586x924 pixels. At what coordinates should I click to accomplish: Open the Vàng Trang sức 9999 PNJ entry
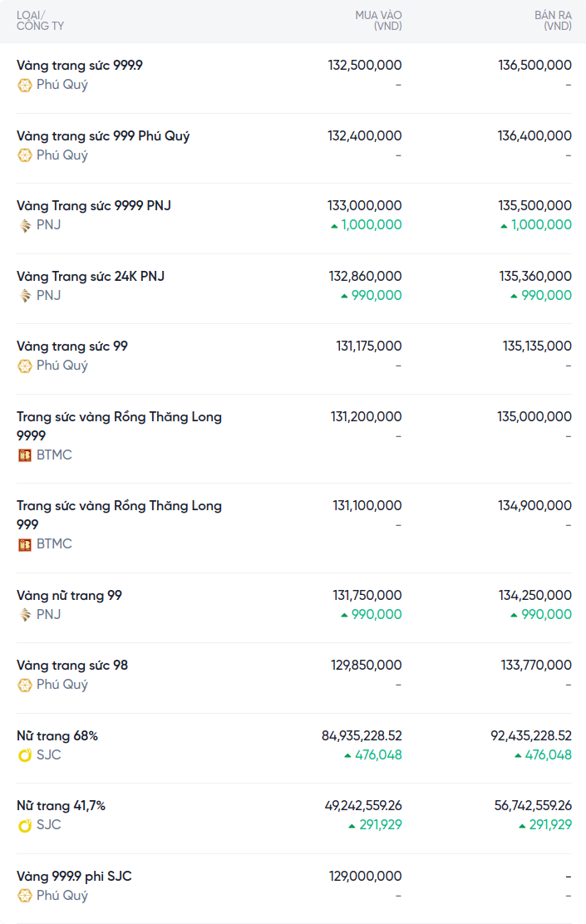coord(94,206)
